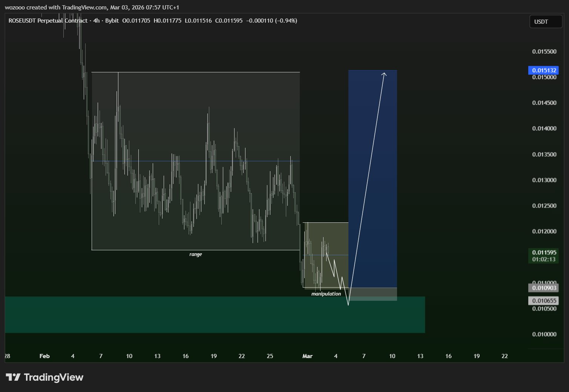Click the Feb label on the time axis
The width and height of the screenshot is (569, 392).
(44, 356)
